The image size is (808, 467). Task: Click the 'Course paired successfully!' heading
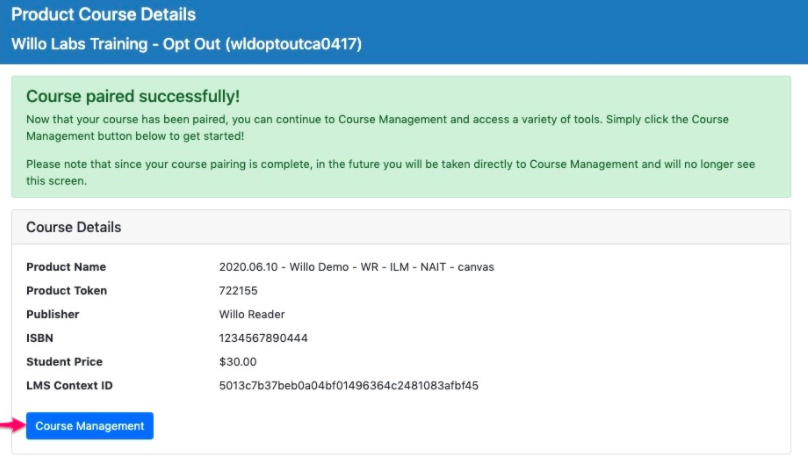coord(133,96)
